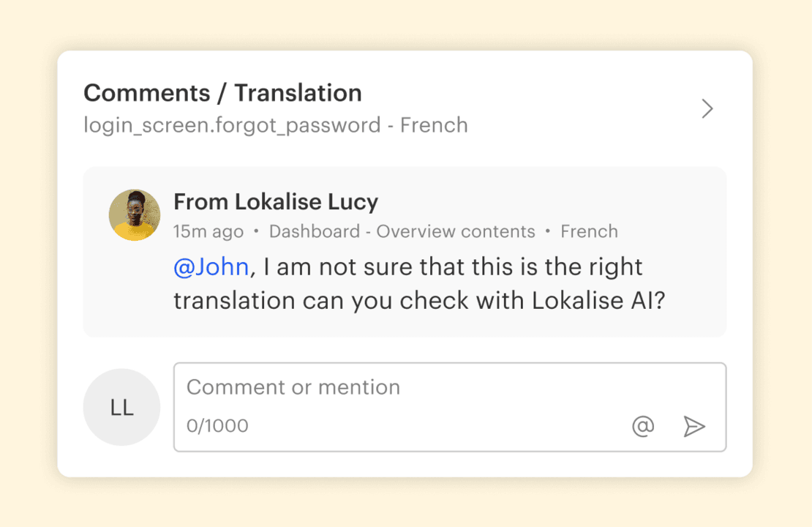
Task: Click the login_screen.forgot_password key name
Action: pos(232,126)
